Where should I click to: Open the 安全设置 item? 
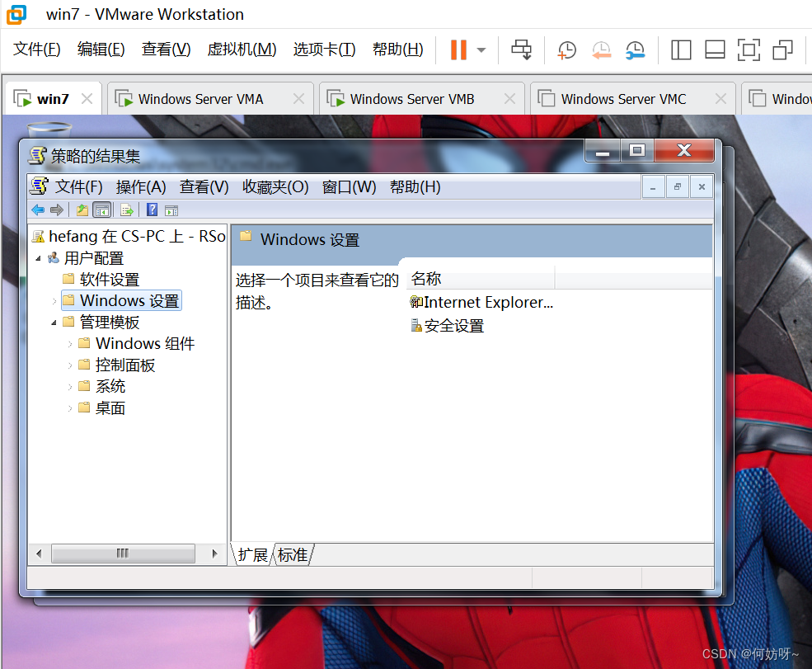pos(448,326)
